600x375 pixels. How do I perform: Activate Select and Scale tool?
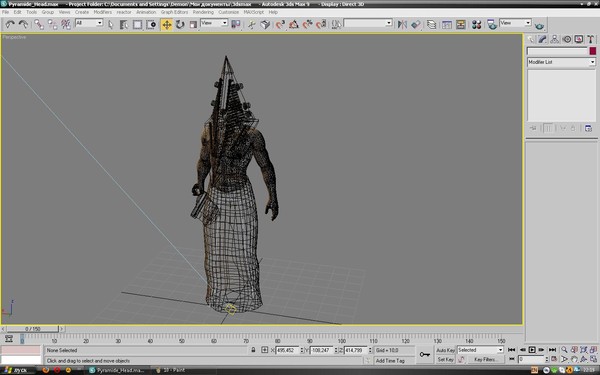[193, 24]
